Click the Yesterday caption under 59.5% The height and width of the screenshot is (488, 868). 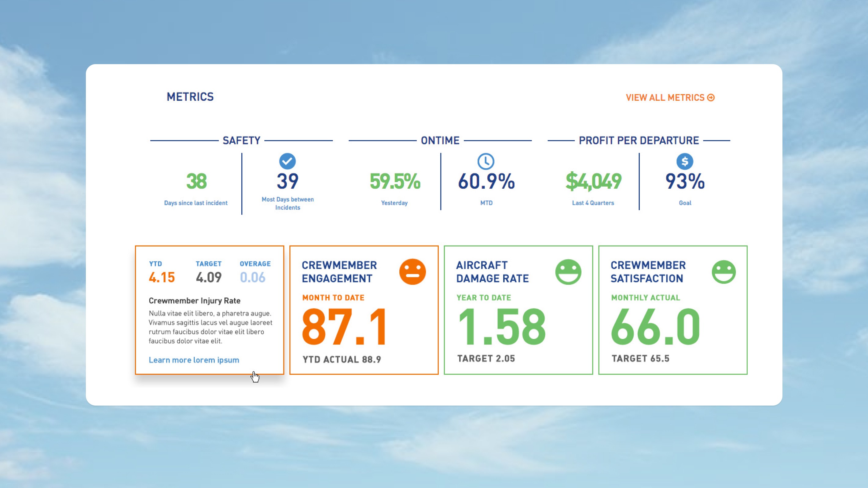click(394, 203)
